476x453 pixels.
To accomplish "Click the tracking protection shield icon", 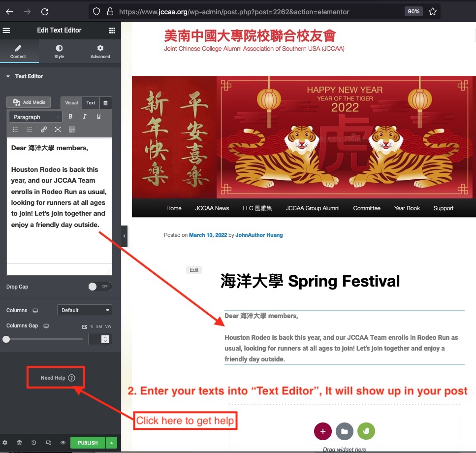I will coord(96,11).
